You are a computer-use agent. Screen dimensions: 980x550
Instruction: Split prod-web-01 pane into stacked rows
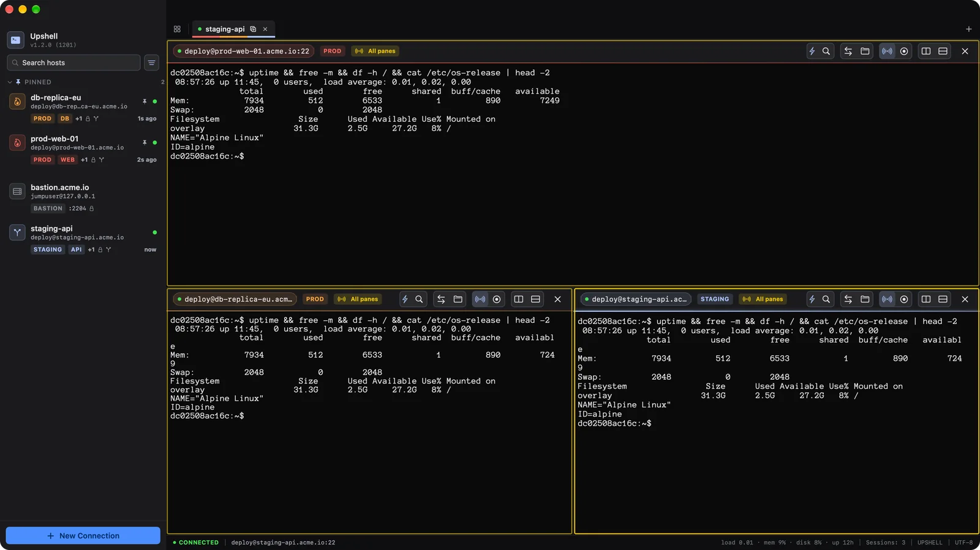[x=943, y=51]
